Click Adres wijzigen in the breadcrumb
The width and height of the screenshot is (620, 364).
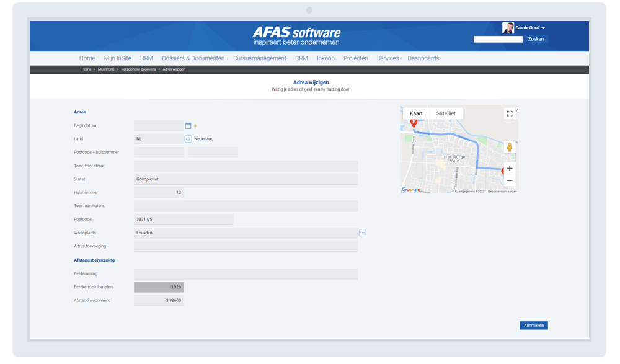tap(174, 69)
